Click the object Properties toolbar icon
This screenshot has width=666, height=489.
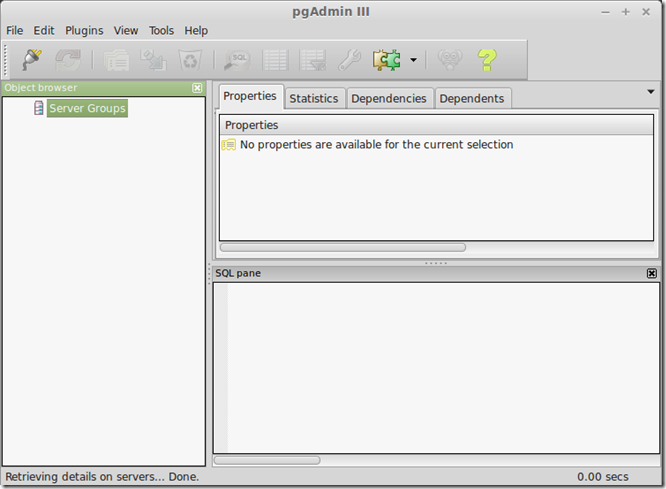[x=116, y=60]
